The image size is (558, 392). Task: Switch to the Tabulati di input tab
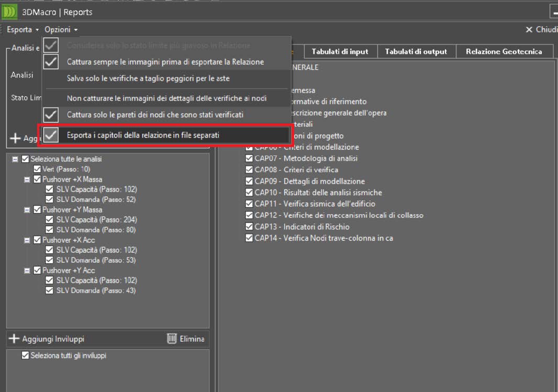pyautogui.click(x=340, y=51)
